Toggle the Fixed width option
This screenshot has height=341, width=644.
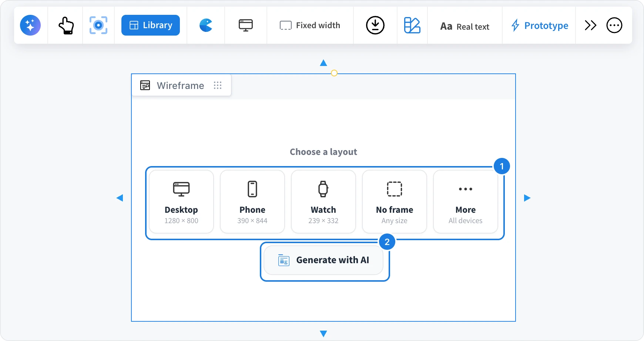pos(310,25)
